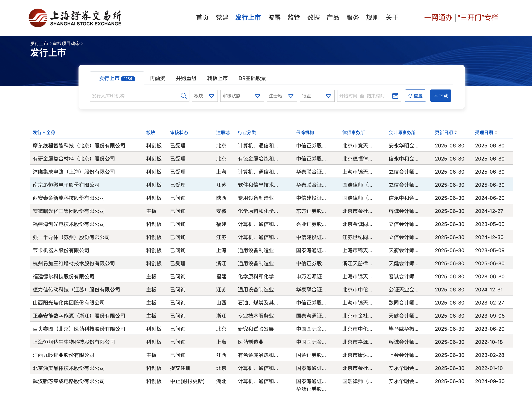Switch to the 并购重组 tab

[186, 78]
